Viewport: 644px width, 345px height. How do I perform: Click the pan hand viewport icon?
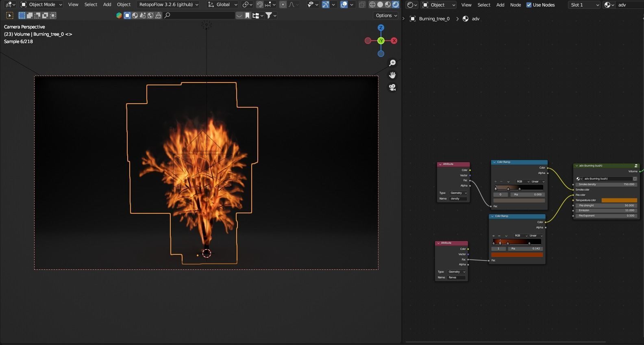(392, 75)
